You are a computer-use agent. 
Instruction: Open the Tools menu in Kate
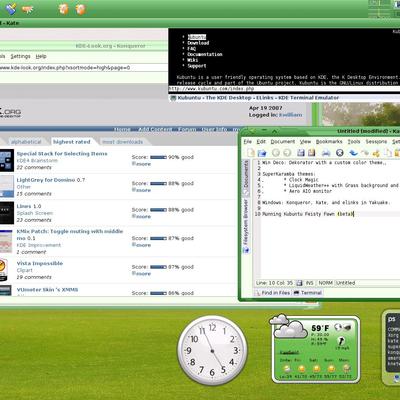[354, 142]
